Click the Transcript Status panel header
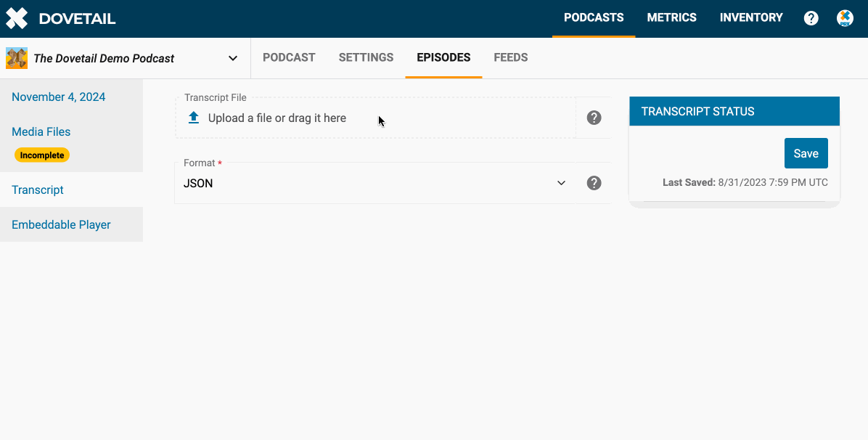Viewport: 868px width, 440px height. coord(734,111)
